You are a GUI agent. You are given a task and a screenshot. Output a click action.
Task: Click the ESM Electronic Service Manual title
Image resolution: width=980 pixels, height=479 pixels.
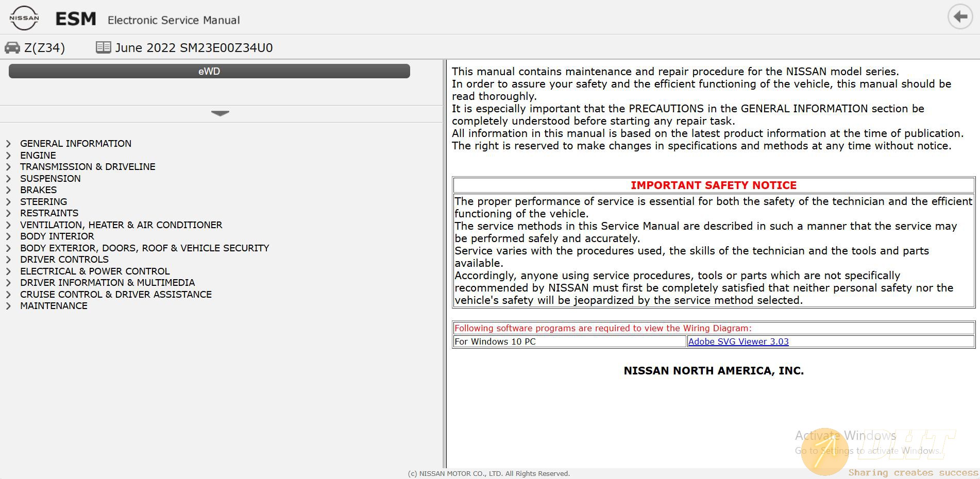(x=148, y=20)
